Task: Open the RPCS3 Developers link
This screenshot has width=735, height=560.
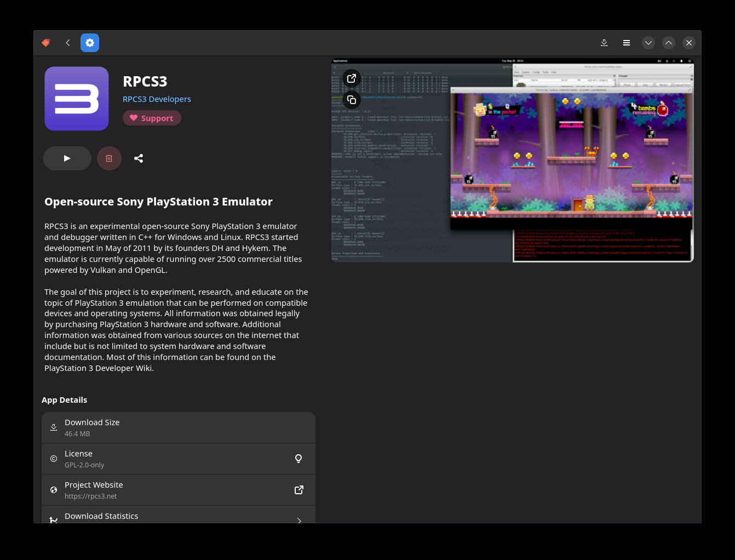Action: click(x=157, y=99)
